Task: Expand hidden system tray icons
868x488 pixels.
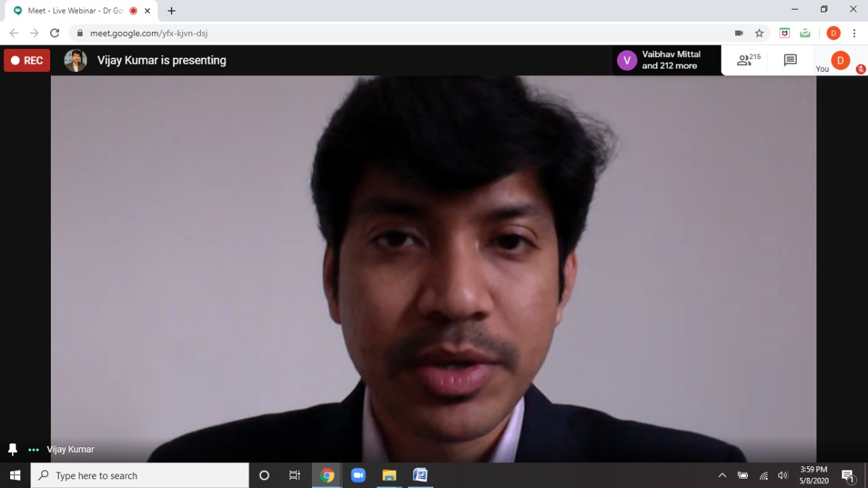Action: tap(722, 475)
